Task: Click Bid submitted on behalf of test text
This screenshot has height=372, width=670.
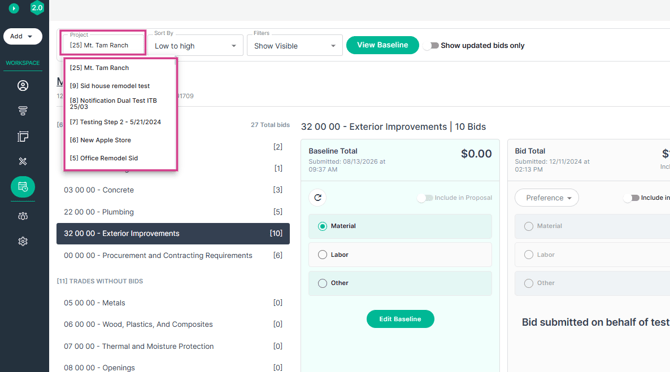Action: pyautogui.click(x=596, y=322)
